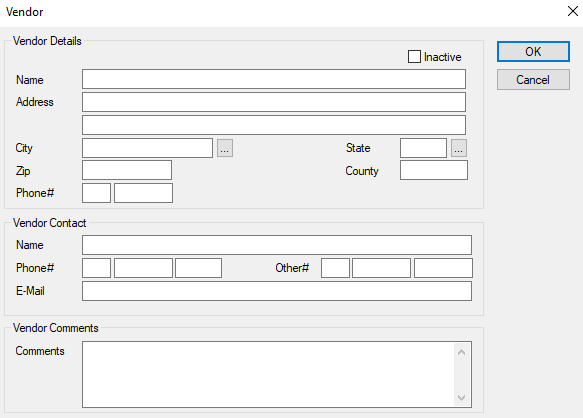Click the Comments scroll up arrow
Image resolution: width=583 pixels, height=418 pixels.
coord(461,352)
